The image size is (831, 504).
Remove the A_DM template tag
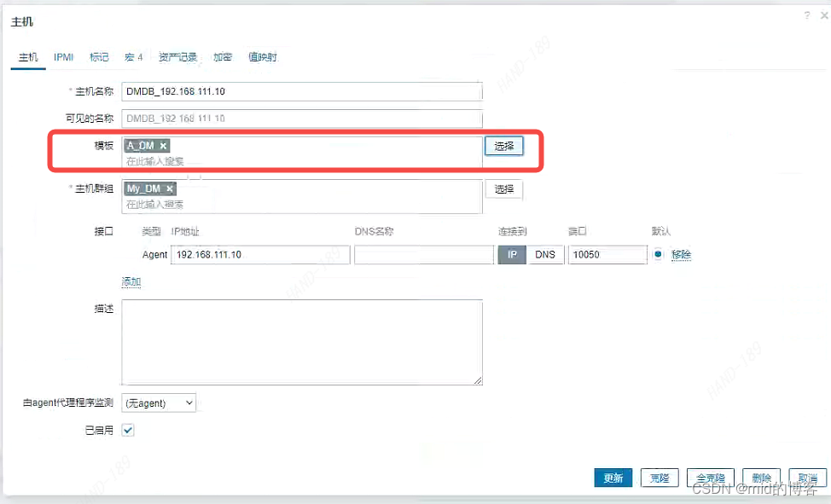pyautogui.click(x=163, y=146)
